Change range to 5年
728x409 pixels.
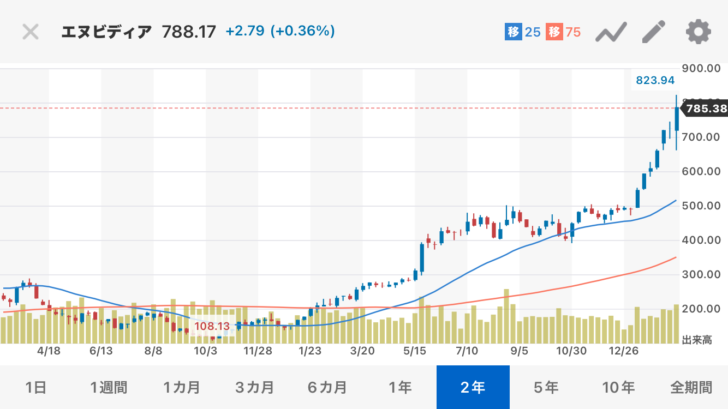[546, 387]
